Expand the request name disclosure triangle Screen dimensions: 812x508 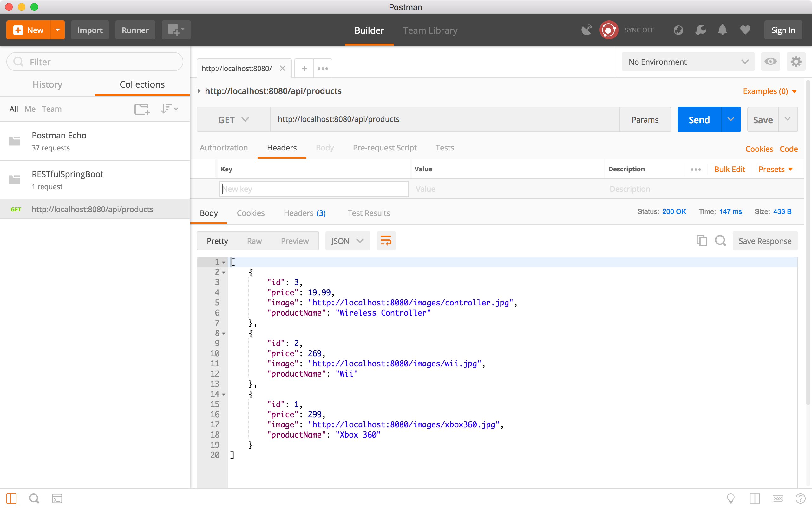coord(199,91)
